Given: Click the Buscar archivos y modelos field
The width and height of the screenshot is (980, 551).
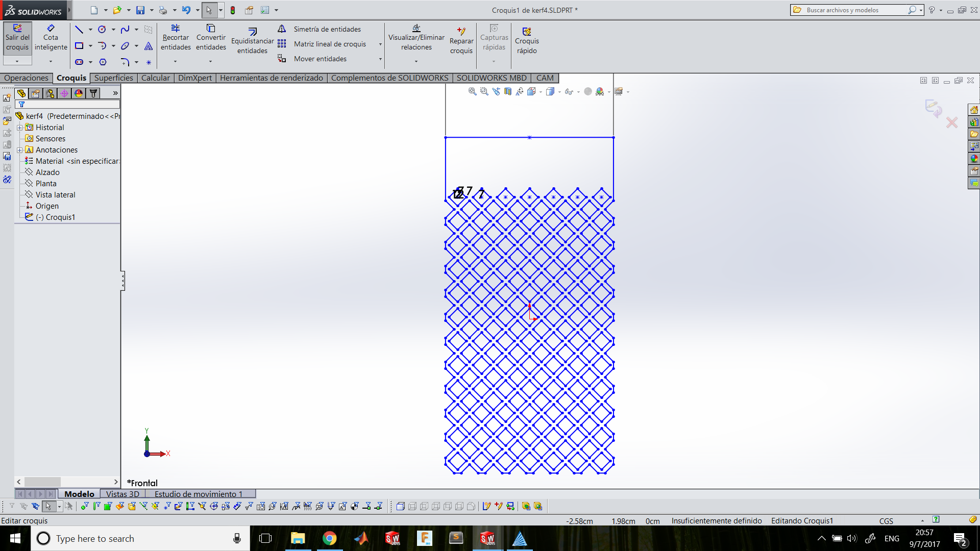Looking at the screenshot, I should tap(857, 10).
